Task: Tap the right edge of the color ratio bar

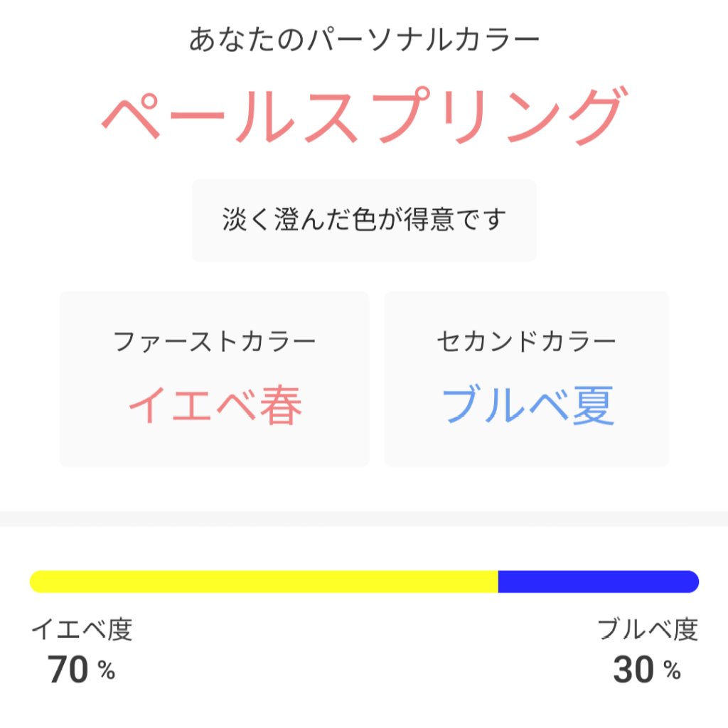Action: (x=693, y=580)
